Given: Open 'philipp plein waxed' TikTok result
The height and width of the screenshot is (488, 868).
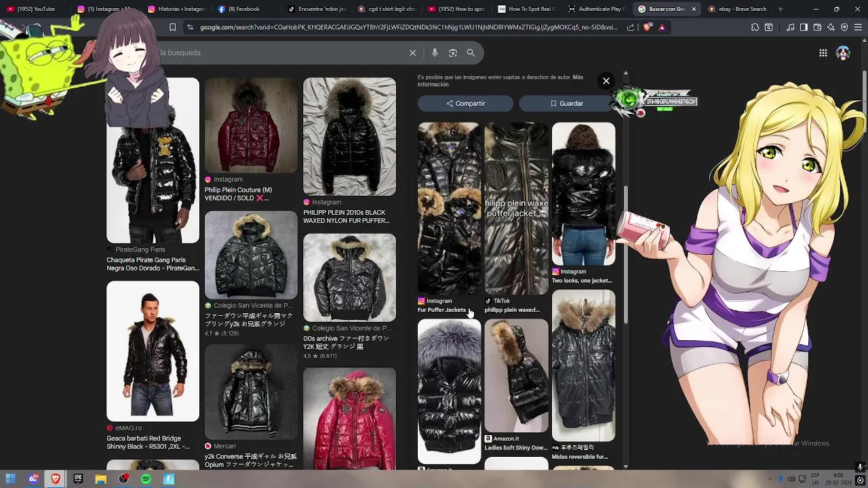Looking at the screenshot, I should point(512,310).
